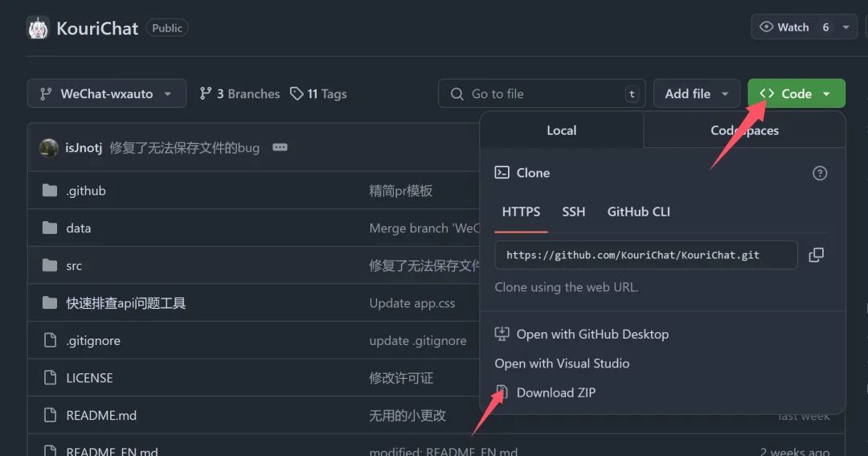
Task: Click isJnotj commit author avatar
Action: pyautogui.click(x=49, y=148)
